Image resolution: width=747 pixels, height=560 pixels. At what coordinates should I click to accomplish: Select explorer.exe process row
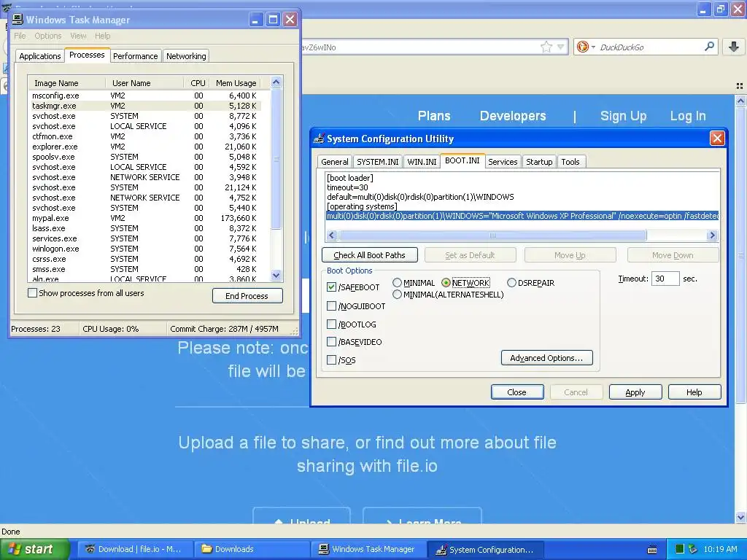[x=145, y=147]
